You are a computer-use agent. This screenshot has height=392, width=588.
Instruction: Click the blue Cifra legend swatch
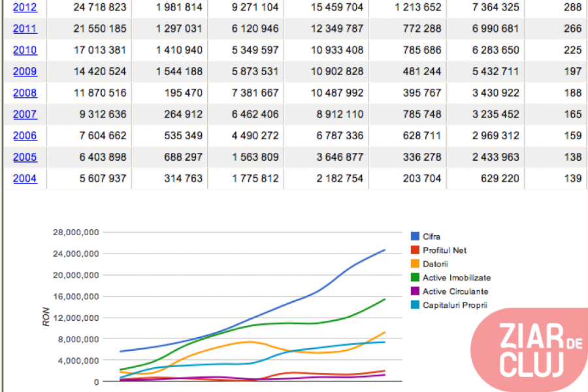pyautogui.click(x=415, y=237)
